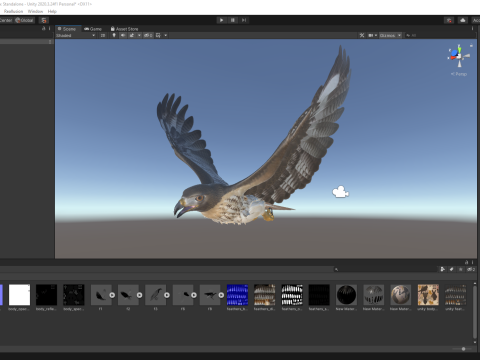
Task: Open the cloud services icon
Action: tap(463, 20)
